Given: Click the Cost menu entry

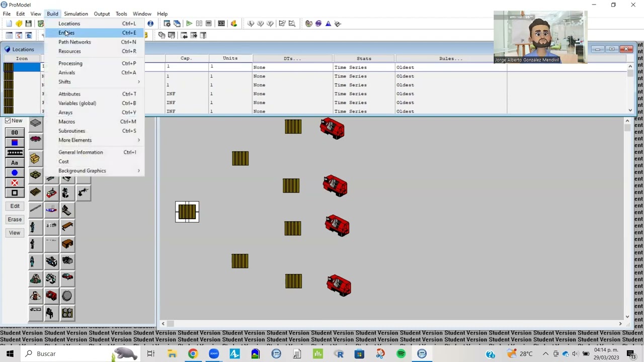Looking at the screenshot, I should (94, 161).
